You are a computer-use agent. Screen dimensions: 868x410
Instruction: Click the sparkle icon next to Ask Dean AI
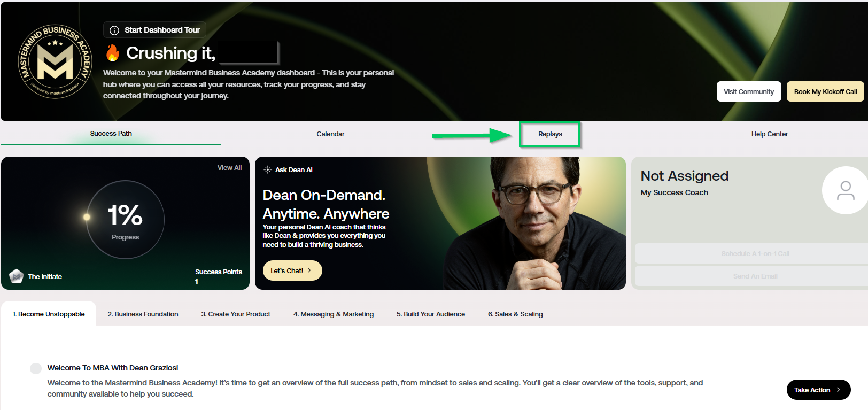click(268, 169)
